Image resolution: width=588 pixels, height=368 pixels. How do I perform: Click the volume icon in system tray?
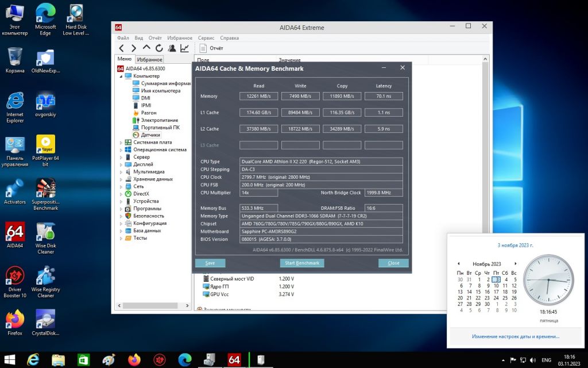(533, 360)
